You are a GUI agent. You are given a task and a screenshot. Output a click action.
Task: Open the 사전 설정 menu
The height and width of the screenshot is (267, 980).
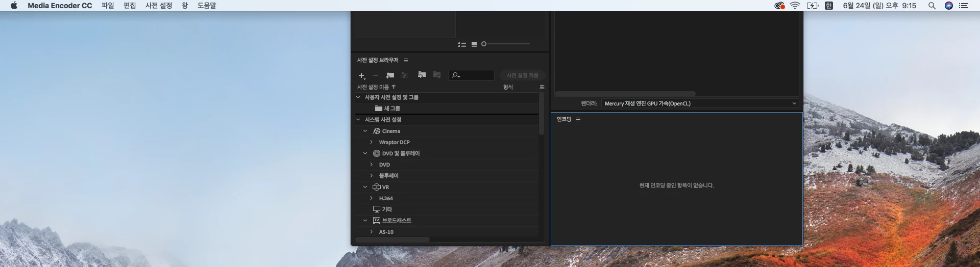(x=159, y=6)
